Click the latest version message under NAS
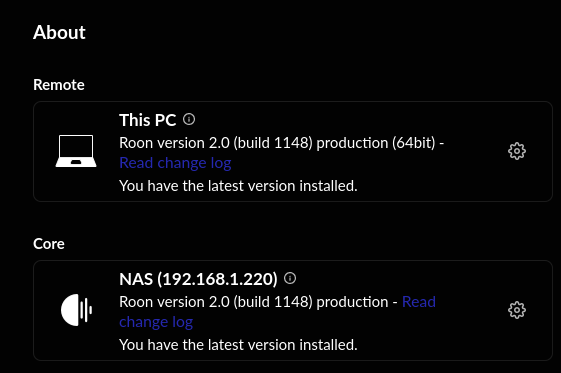 (x=238, y=345)
